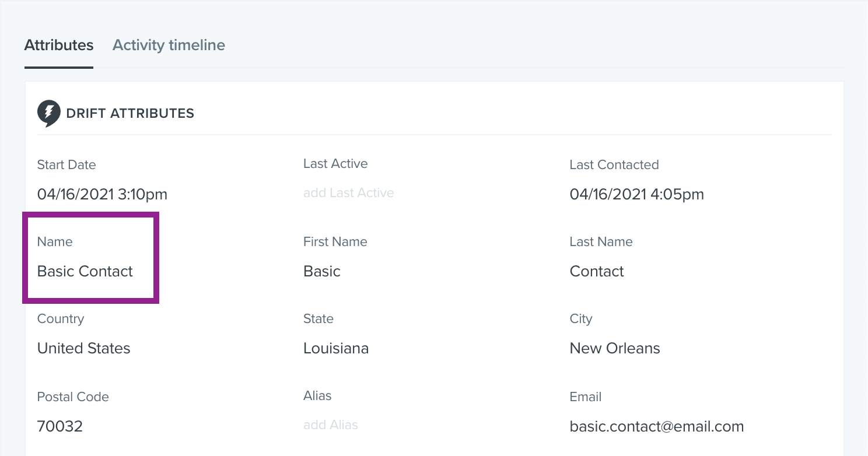Select the Attributes tab
This screenshot has width=868, height=456.
point(59,45)
